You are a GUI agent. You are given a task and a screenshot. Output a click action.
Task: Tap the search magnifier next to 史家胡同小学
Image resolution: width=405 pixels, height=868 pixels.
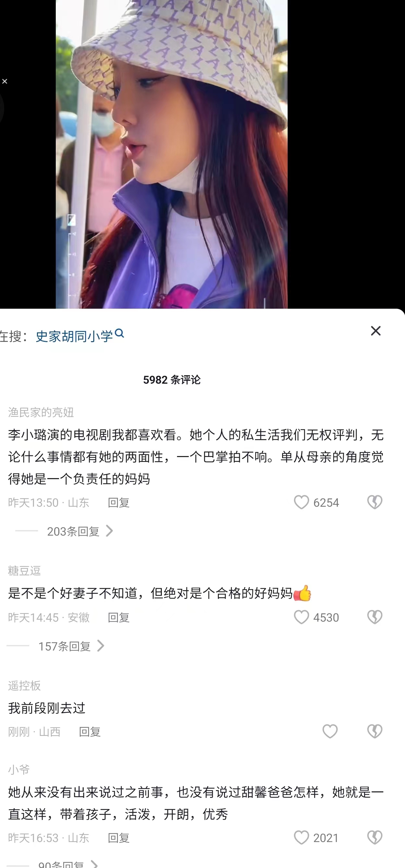[x=120, y=334]
